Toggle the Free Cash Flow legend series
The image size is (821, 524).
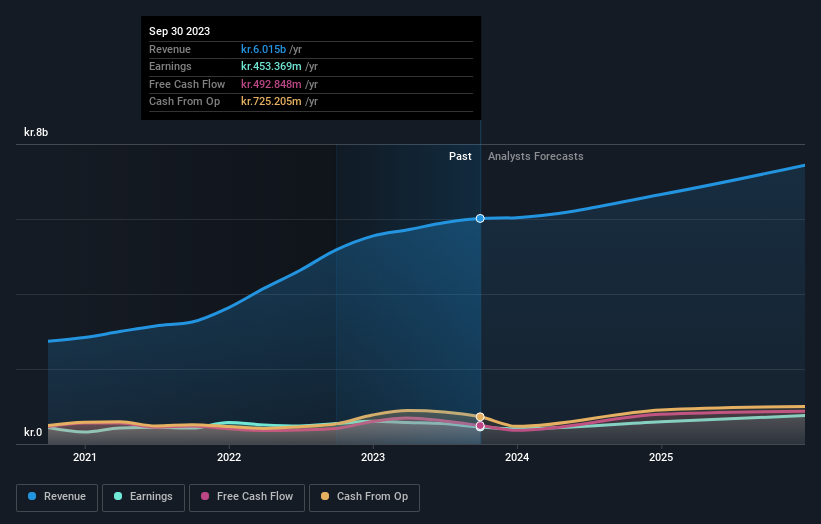[x=247, y=497]
